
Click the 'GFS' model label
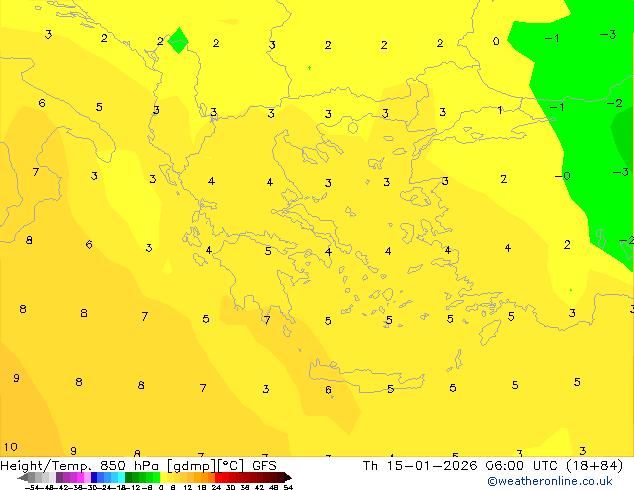[x=264, y=466]
